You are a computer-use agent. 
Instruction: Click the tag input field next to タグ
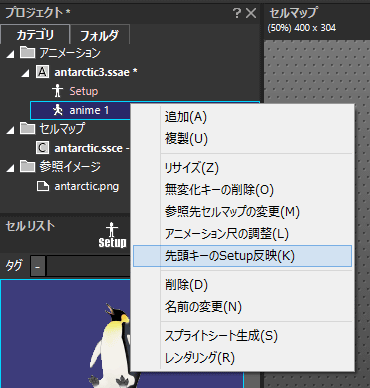click(x=88, y=266)
